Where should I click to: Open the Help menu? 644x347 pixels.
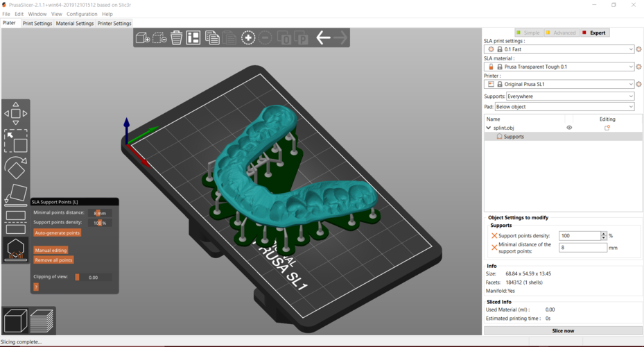[x=107, y=14]
